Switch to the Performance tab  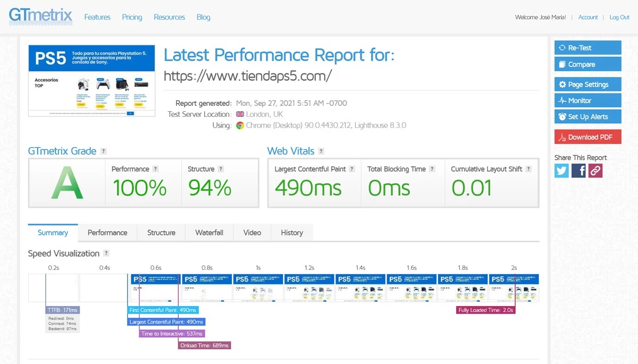point(107,233)
